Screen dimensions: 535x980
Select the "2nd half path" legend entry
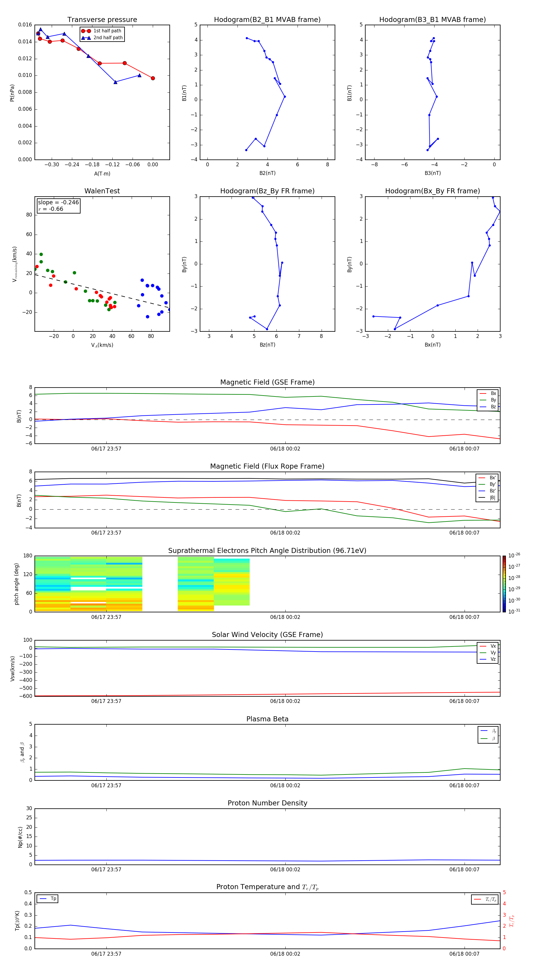tap(102, 38)
